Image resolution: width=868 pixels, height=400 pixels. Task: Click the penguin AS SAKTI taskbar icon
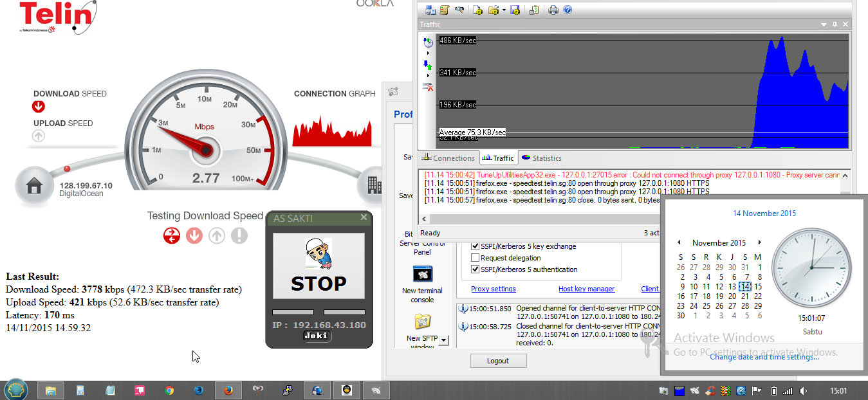tap(346, 390)
